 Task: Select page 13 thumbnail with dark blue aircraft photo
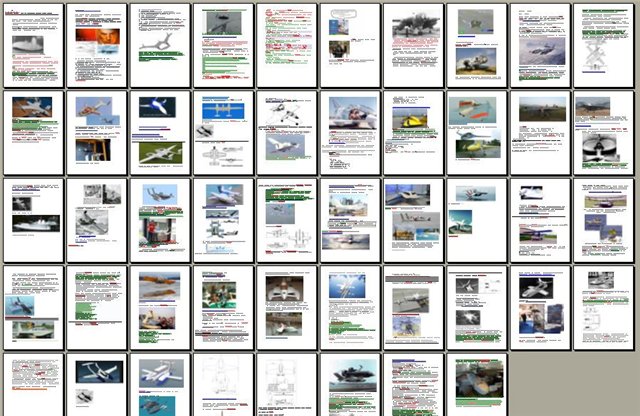[x=160, y=133]
